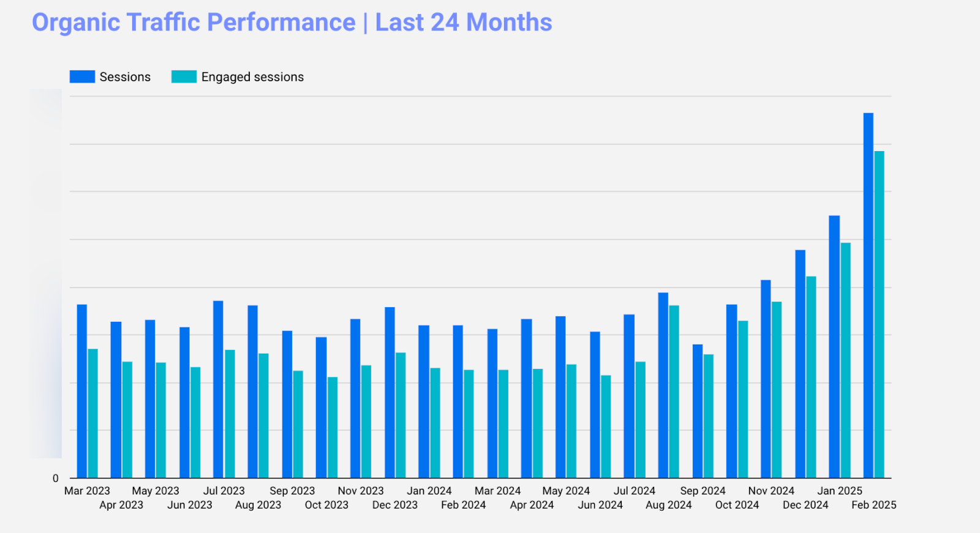Click the Dec 2024 teal Engaged sessions bar
Image resolution: width=980 pixels, height=533 pixels.
point(811,377)
